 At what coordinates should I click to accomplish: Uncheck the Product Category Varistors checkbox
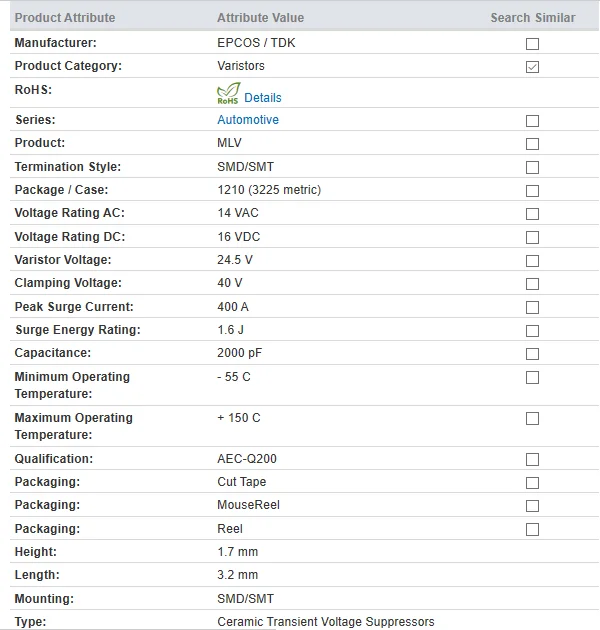532,67
